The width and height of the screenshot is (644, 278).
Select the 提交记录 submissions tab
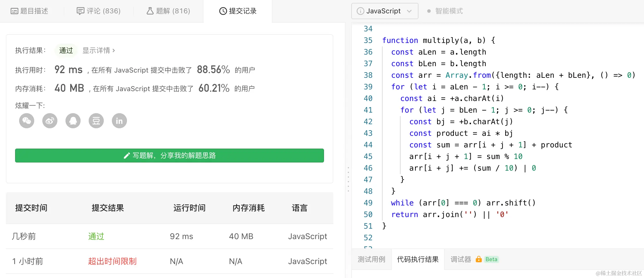click(x=238, y=11)
